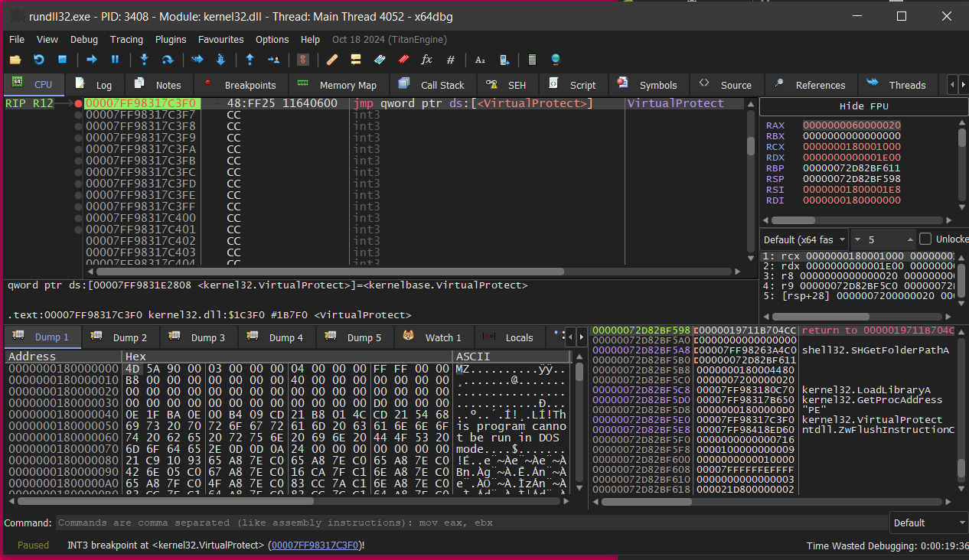
Task: Check for updates globe icon
Action: click(556, 60)
